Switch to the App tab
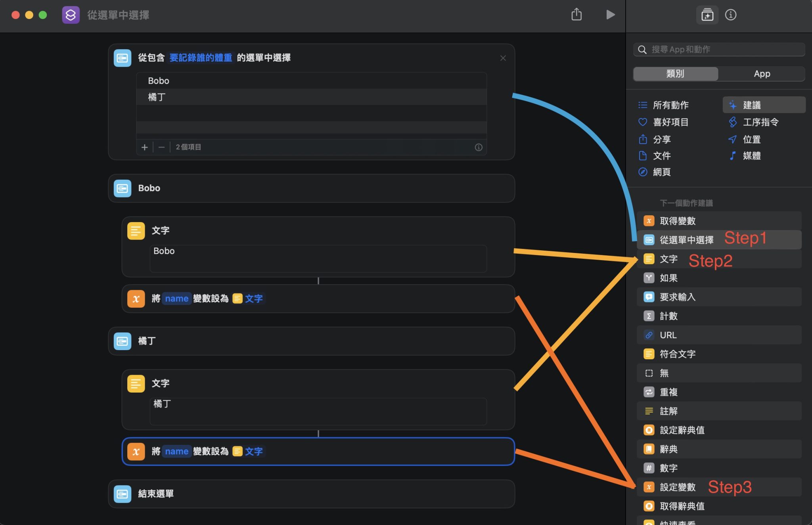This screenshot has width=812, height=525. point(762,74)
